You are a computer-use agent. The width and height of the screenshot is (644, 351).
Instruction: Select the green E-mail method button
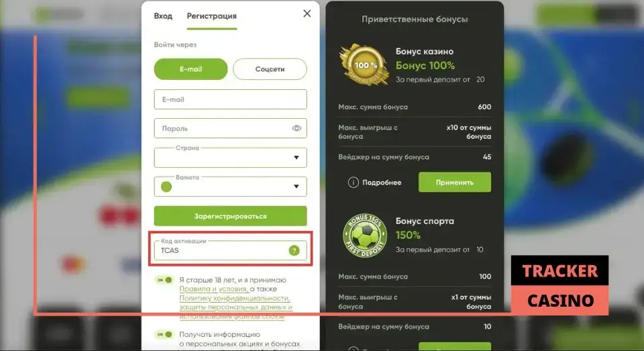tap(191, 69)
